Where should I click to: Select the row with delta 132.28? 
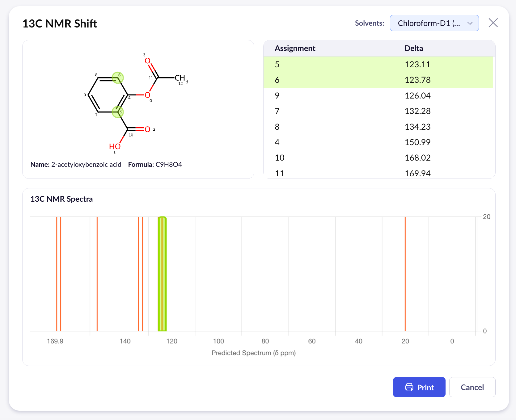[378, 111]
